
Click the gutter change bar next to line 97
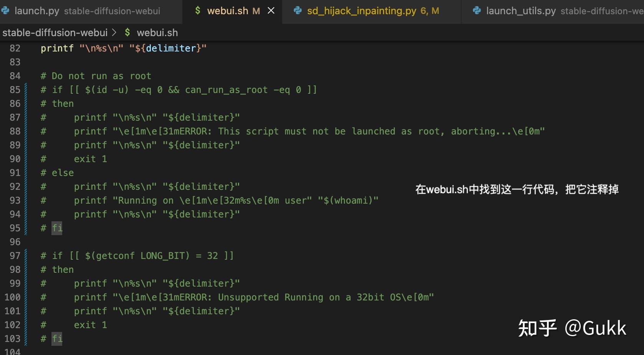click(x=25, y=255)
